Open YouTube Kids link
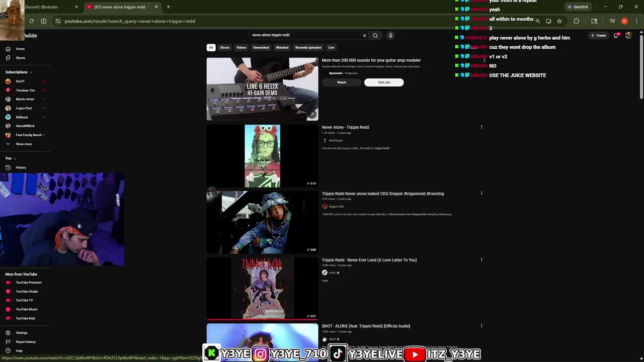Viewport: 644px width, 362px height. click(x=25, y=318)
